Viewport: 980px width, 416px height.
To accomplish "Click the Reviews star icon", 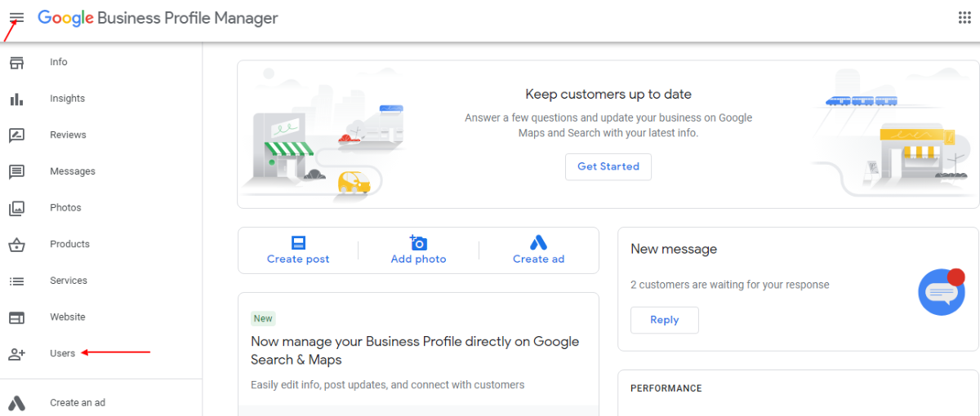I will (x=16, y=135).
